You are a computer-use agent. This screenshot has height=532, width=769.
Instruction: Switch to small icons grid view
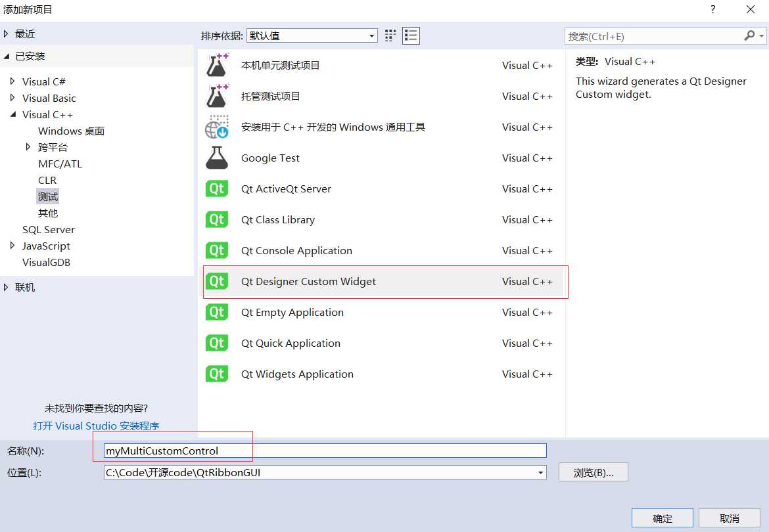pyautogui.click(x=390, y=35)
